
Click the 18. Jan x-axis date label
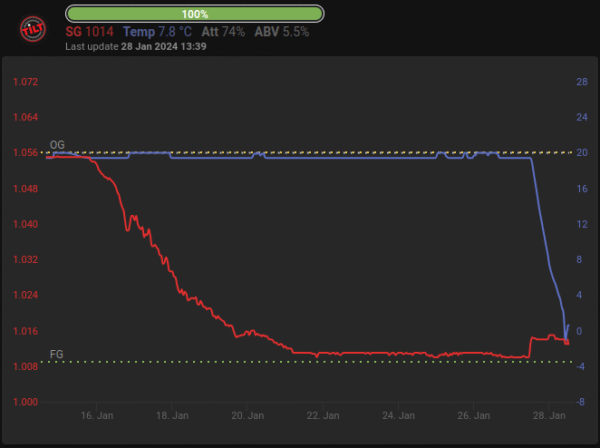(x=173, y=414)
